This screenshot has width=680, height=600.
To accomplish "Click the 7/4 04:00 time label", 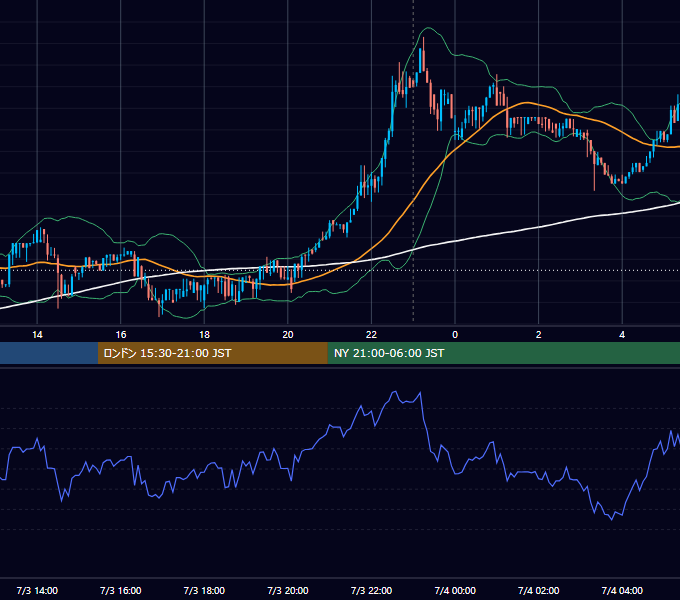I will pos(622,590).
